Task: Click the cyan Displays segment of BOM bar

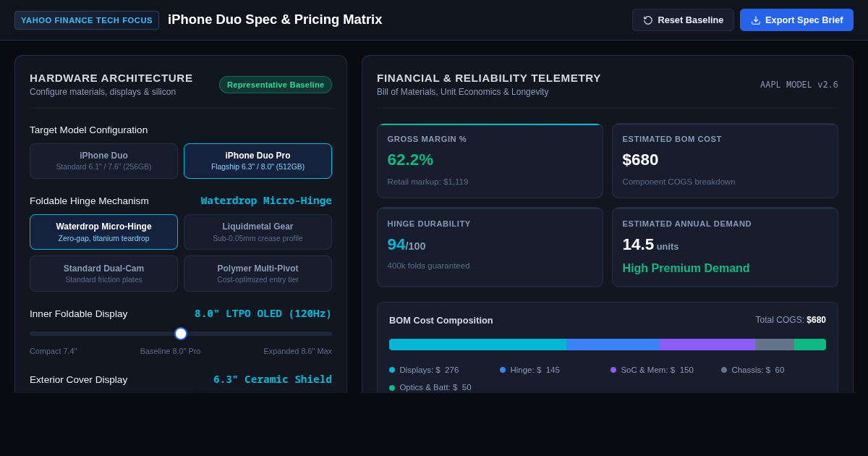Action: pyautogui.click(x=477, y=345)
